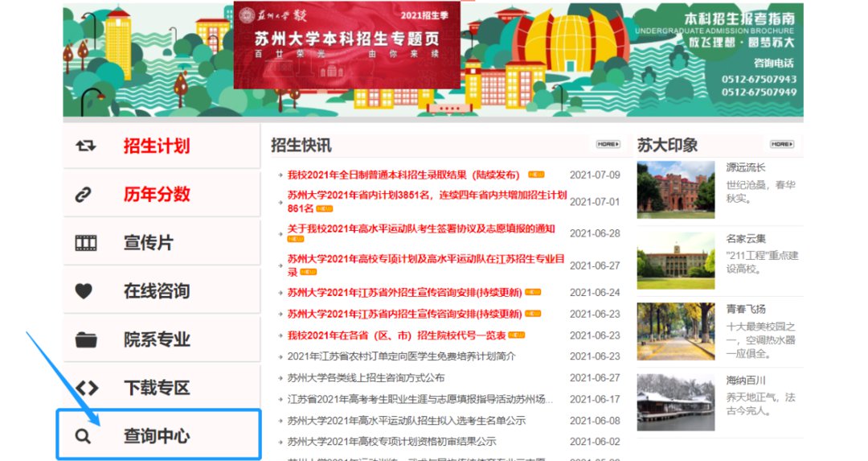The image size is (868, 461).
Task: Click the new badge after 录取结果 headline
Action: coord(536,175)
